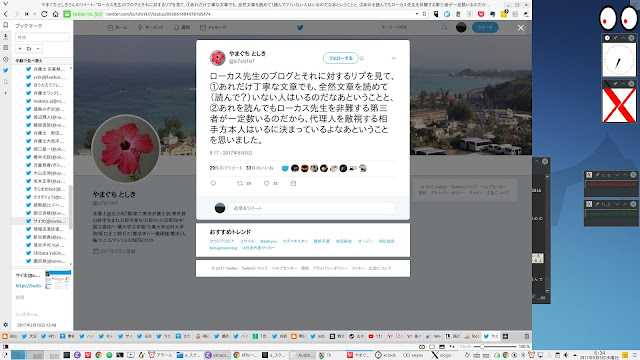Image resolution: width=640 pixels, height=360 pixels.
Task: Open the browser home page icon
Action: [55, 14]
